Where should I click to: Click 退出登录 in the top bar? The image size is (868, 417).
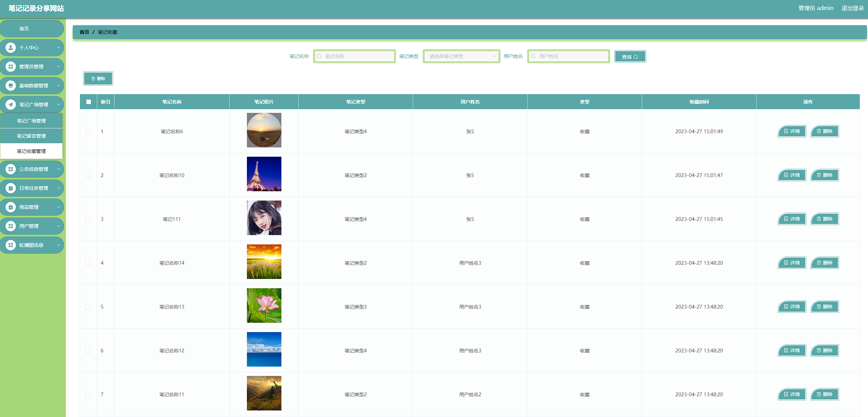click(852, 8)
